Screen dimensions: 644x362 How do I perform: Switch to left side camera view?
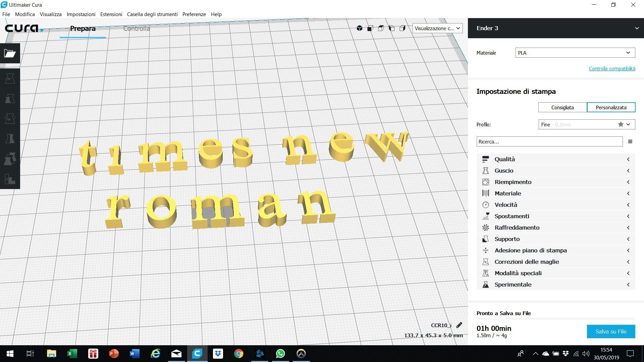click(x=392, y=28)
